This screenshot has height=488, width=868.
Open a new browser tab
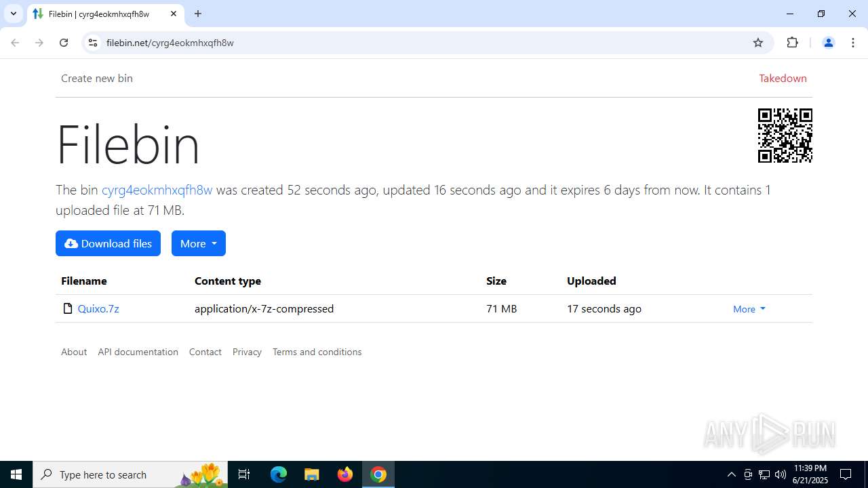(198, 14)
